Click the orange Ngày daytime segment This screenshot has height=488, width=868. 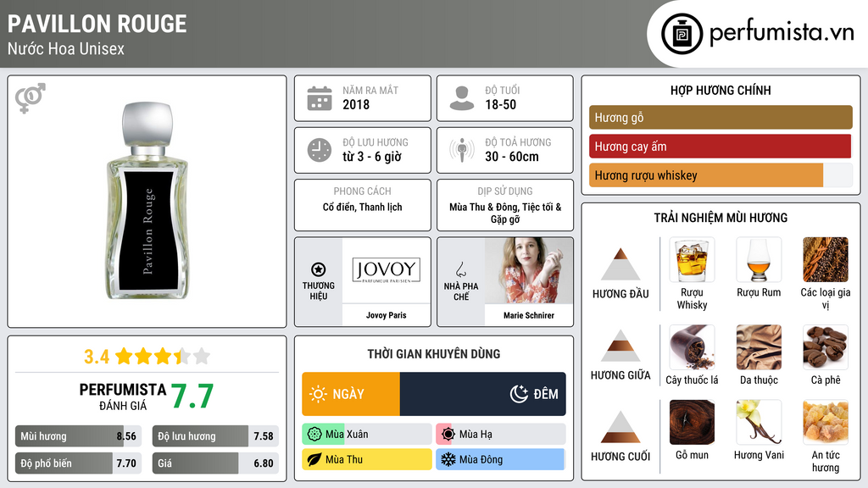point(351,394)
